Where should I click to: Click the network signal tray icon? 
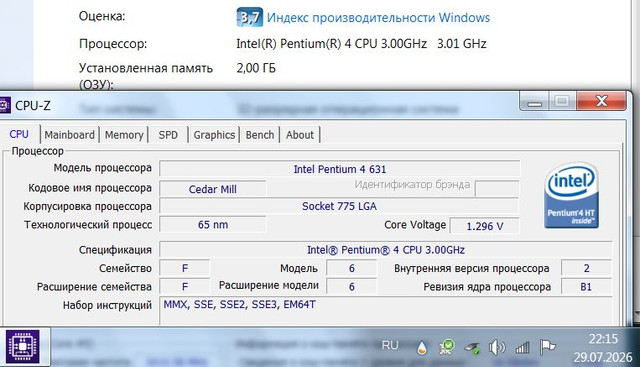(522, 347)
